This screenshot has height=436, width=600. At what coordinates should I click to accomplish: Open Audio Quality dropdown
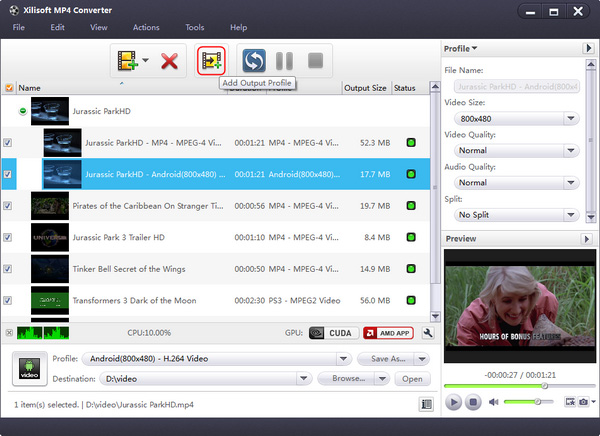click(x=571, y=183)
